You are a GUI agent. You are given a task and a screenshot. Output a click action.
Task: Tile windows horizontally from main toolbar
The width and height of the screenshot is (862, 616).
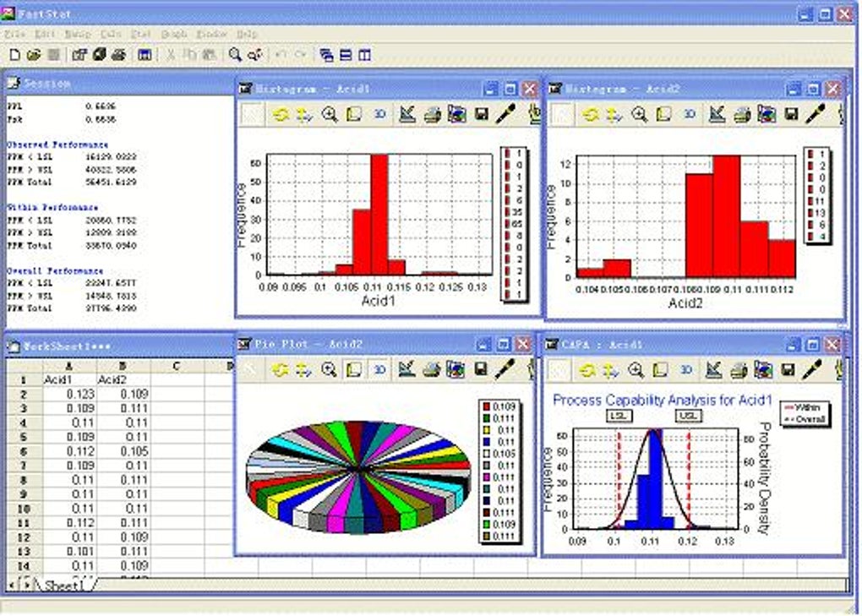point(346,55)
